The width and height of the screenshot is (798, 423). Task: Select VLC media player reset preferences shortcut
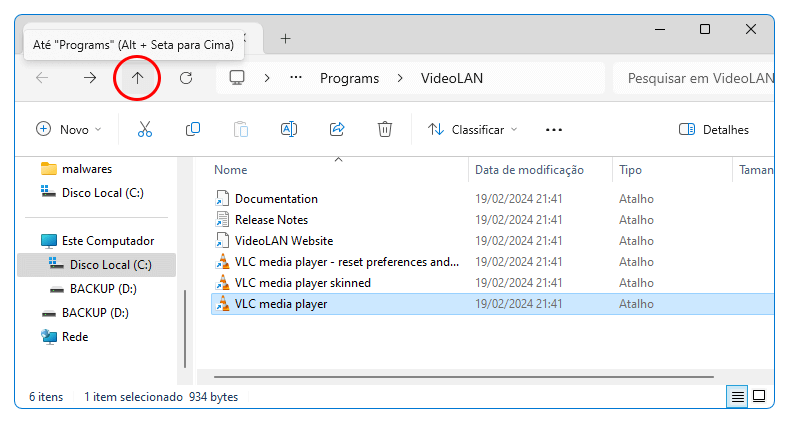(x=347, y=262)
